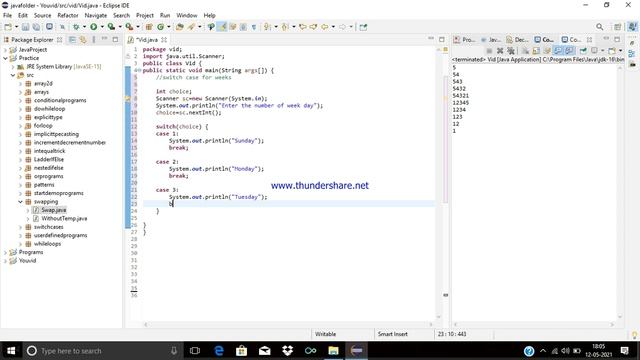Toggle Mark Occurrences in toolbar
Image resolution: width=640 pixels, height=360 pixels.
tap(222, 27)
